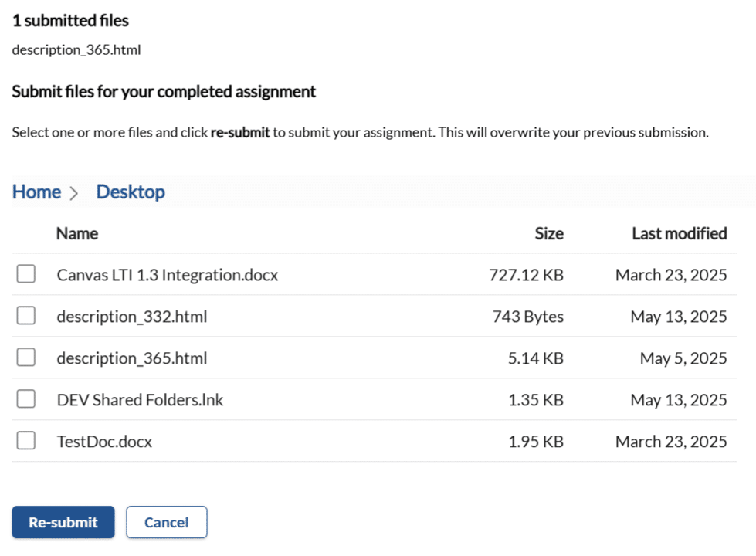Tick the checkbox for DEV Shared Folders.lnk

pos(25,398)
